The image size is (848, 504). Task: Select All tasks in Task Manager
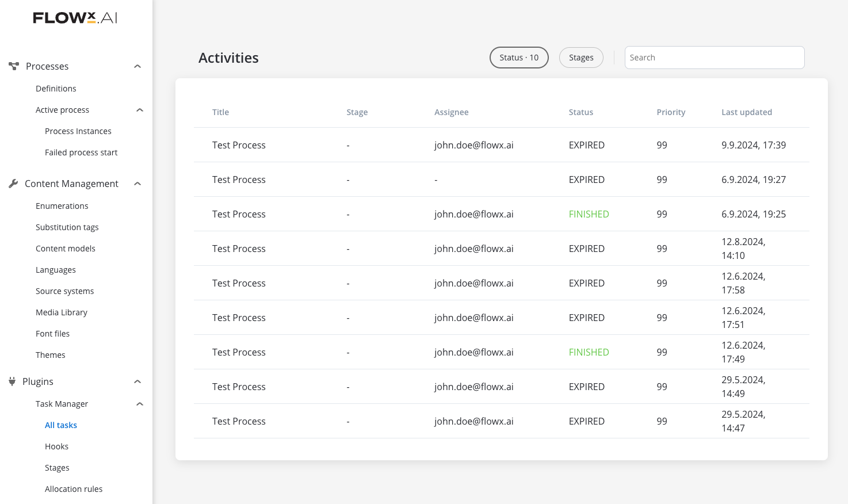pyautogui.click(x=61, y=425)
